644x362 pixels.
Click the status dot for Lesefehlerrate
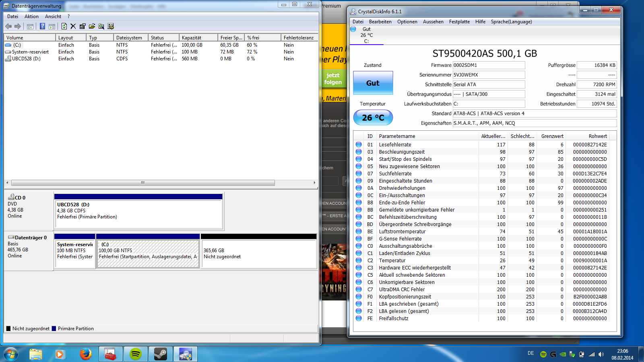pyautogui.click(x=359, y=144)
